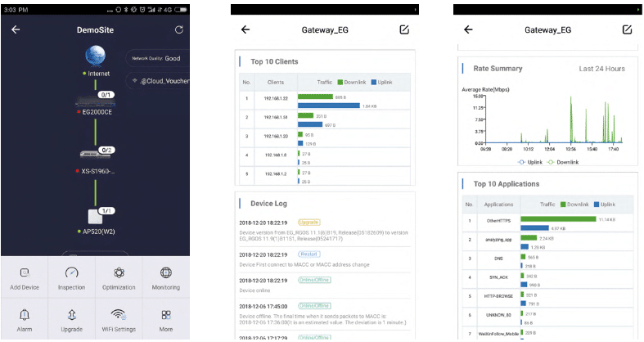Edit Gateway_EG on the Top 10 Clients screen

[404, 29]
